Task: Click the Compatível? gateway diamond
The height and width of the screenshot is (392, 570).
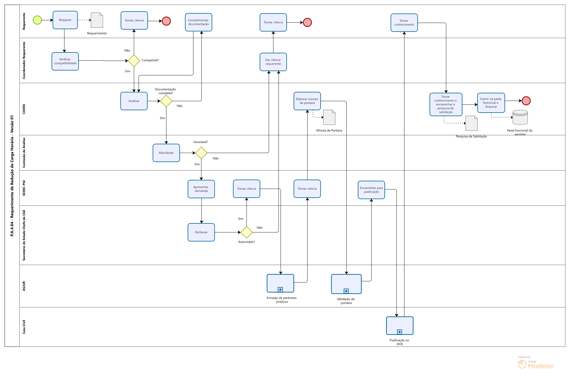Action: point(134,61)
